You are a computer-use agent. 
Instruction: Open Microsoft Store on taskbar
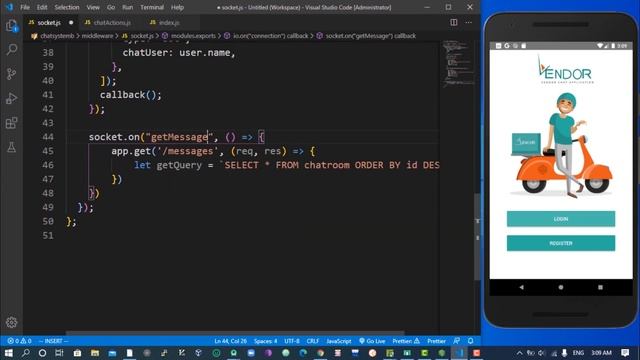[x=77, y=353]
